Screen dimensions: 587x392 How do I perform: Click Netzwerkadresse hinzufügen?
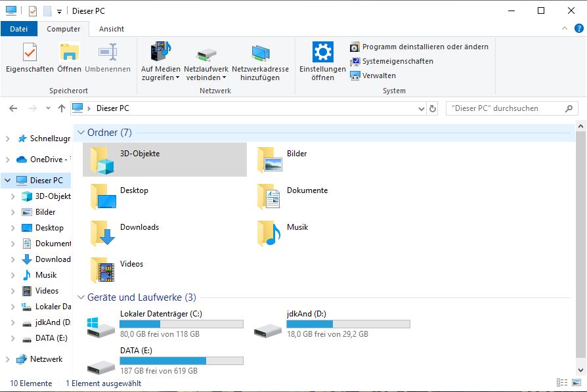point(260,61)
